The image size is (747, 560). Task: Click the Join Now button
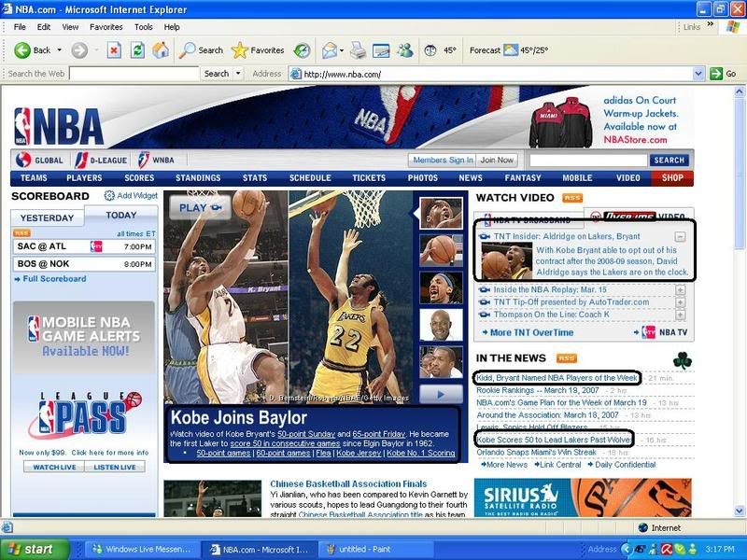click(497, 160)
